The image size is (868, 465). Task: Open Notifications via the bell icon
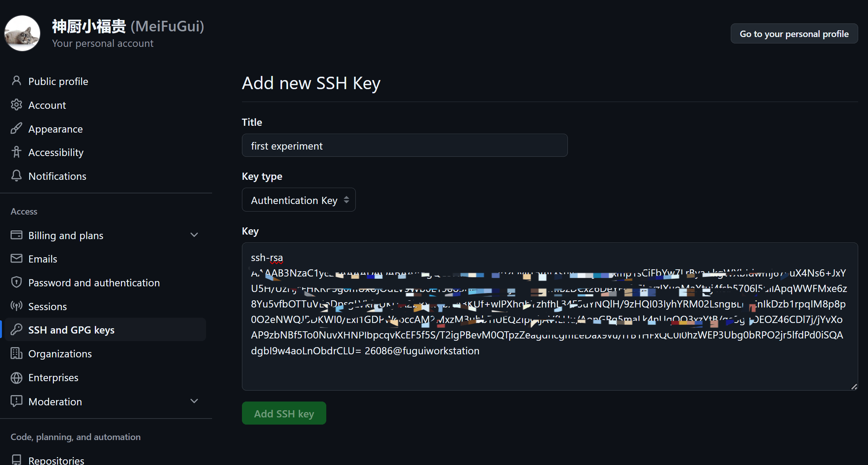click(x=16, y=176)
